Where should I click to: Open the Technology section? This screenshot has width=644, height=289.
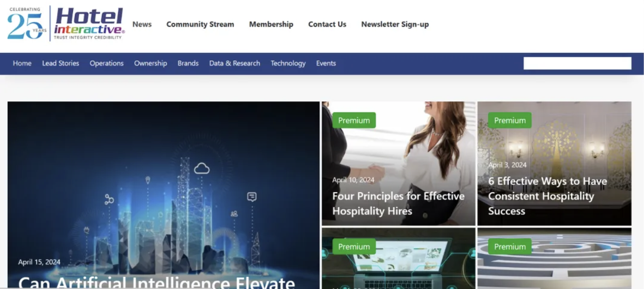point(288,63)
